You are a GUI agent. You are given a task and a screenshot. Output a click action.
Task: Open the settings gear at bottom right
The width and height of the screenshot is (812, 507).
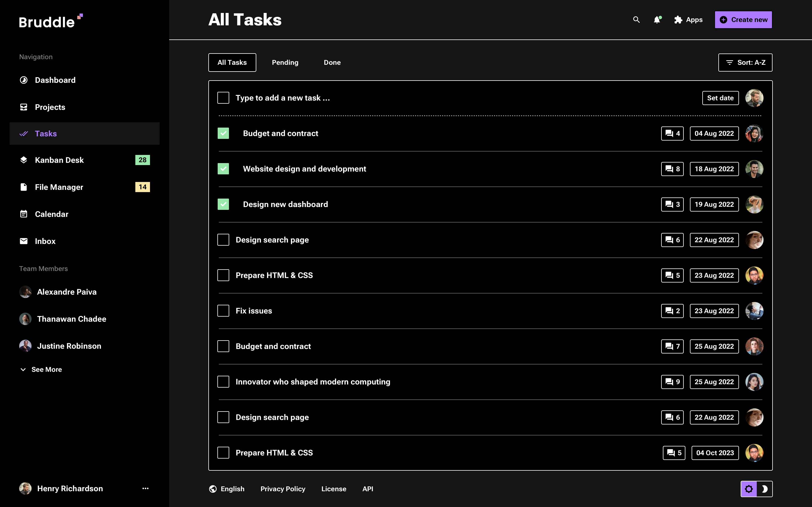click(749, 489)
